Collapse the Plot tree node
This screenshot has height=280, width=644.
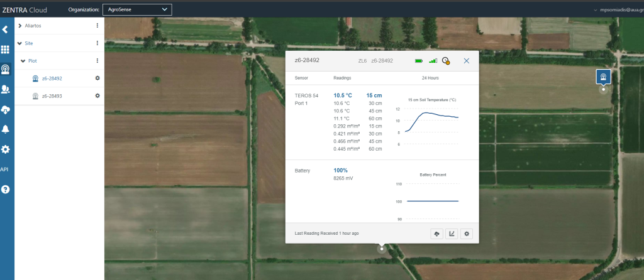[x=24, y=61]
